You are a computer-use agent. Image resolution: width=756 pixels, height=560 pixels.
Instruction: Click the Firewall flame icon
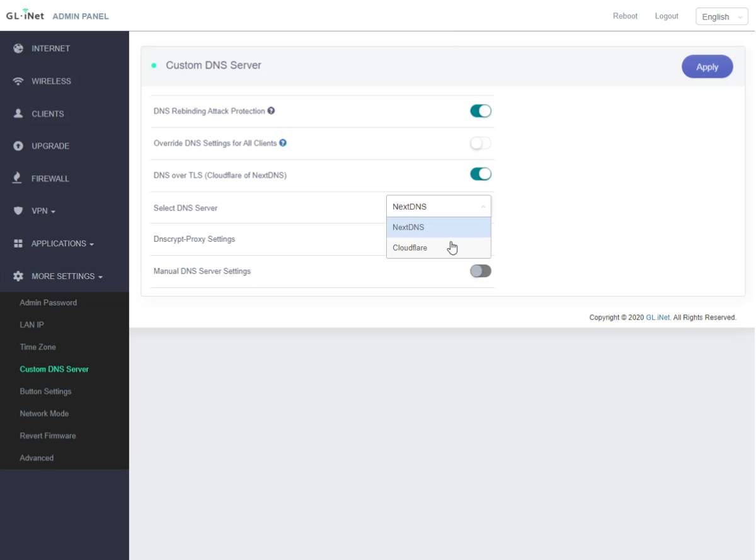18,178
